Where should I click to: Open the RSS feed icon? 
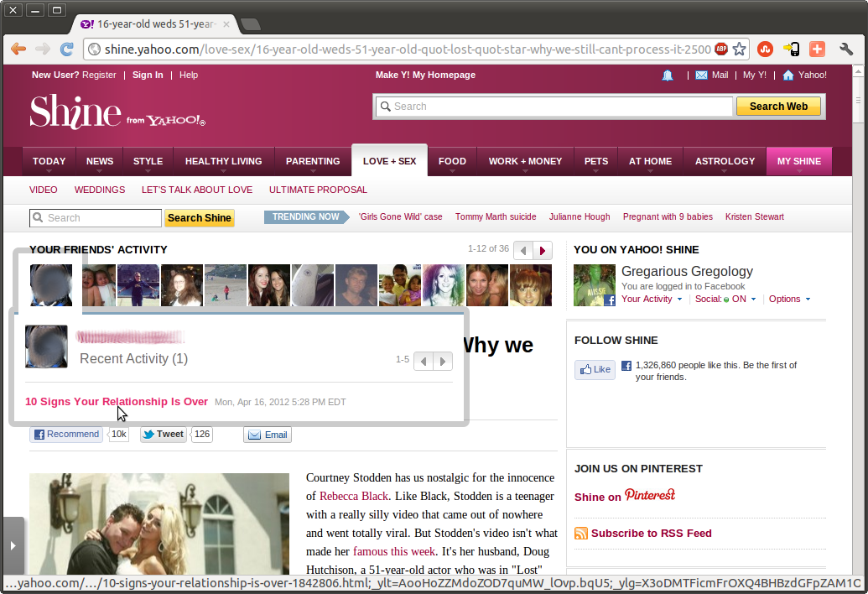pyautogui.click(x=581, y=534)
